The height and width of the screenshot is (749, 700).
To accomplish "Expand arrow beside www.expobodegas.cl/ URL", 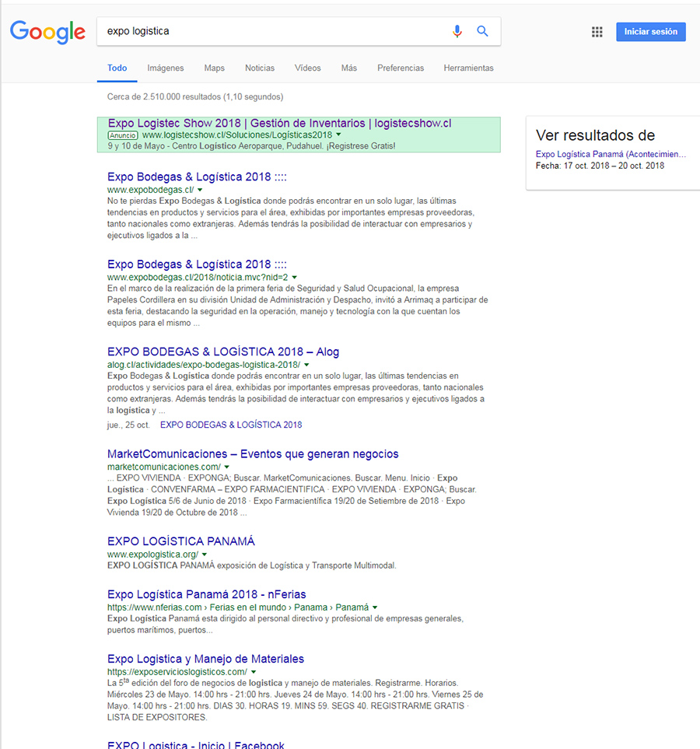I will (200, 190).
